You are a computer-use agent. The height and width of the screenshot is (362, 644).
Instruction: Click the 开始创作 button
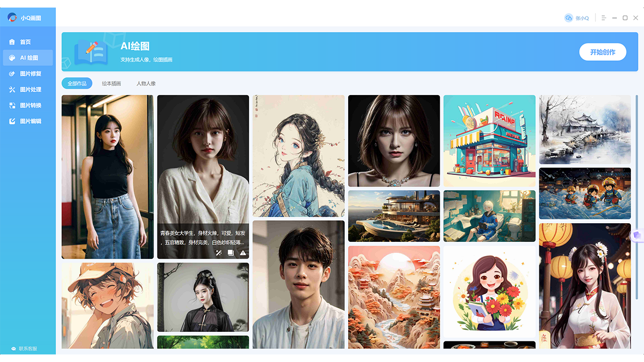(602, 52)
